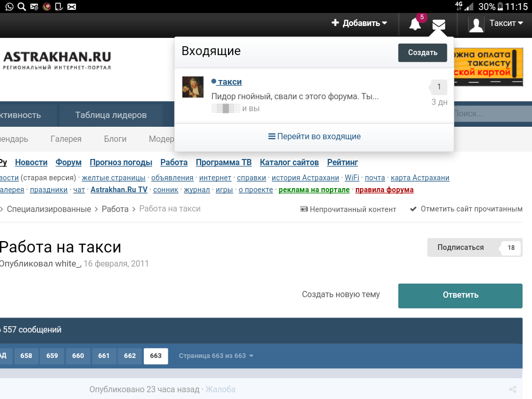The image size is (532, 399).
Task: Go to page 658
Action: click(26, 356)
